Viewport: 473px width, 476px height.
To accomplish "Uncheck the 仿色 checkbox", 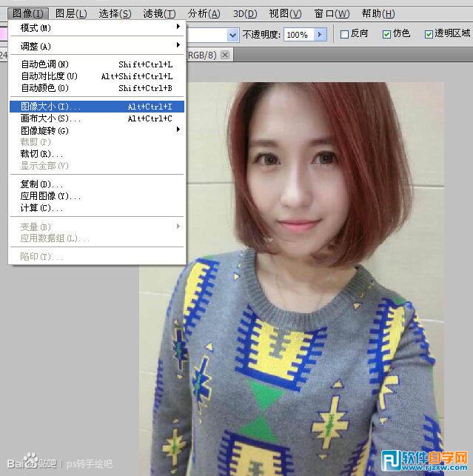I will point(386,34).
